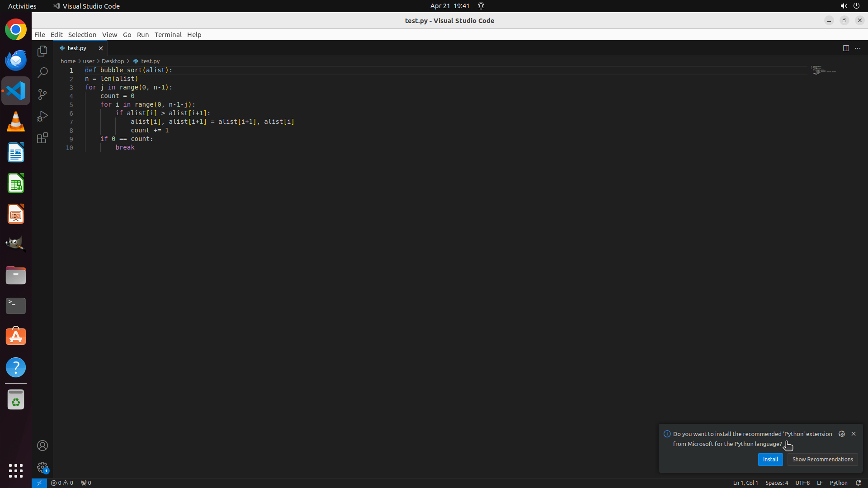The image size is (868, 488).
Task: Open Python language mode selector
Action: [839, 483]
